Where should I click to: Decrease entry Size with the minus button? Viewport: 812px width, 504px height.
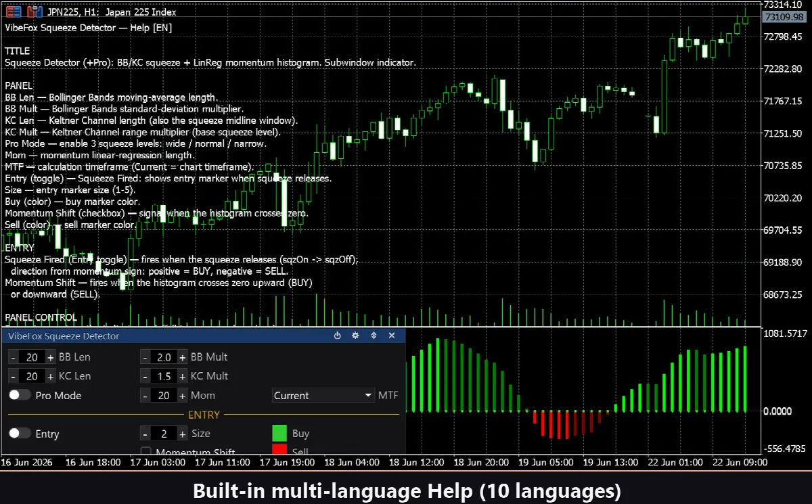pos(145,434)
